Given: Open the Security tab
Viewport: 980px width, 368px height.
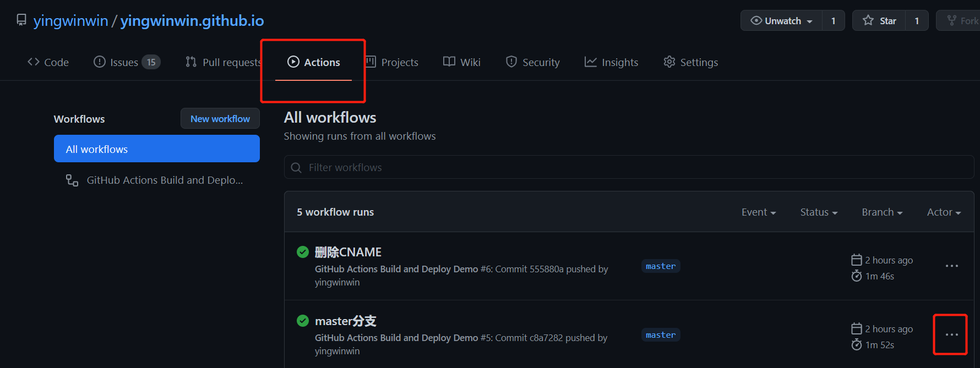Looking at the screenshot, I should [x=533, y=62].
